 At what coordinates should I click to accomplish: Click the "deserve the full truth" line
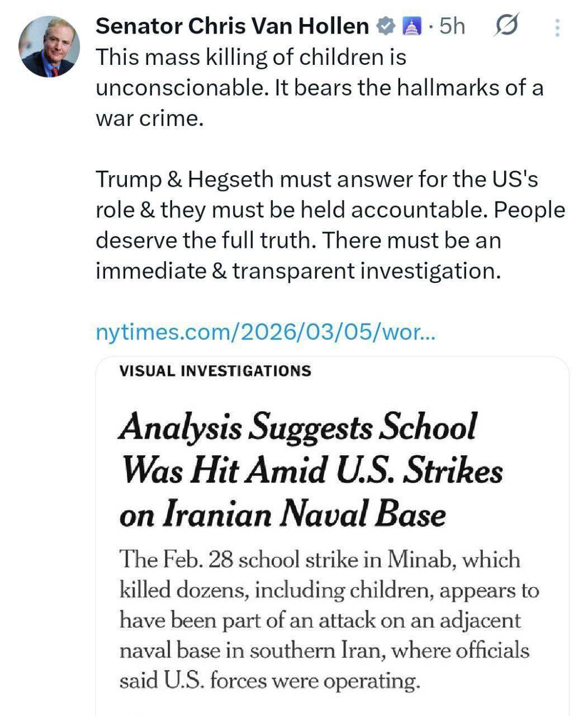click(x=298, y=241)
